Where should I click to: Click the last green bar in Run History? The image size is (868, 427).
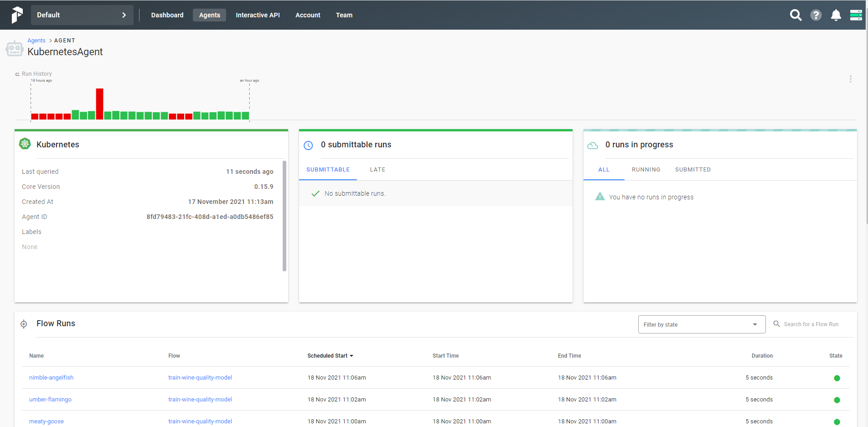(x=245, y=115)
